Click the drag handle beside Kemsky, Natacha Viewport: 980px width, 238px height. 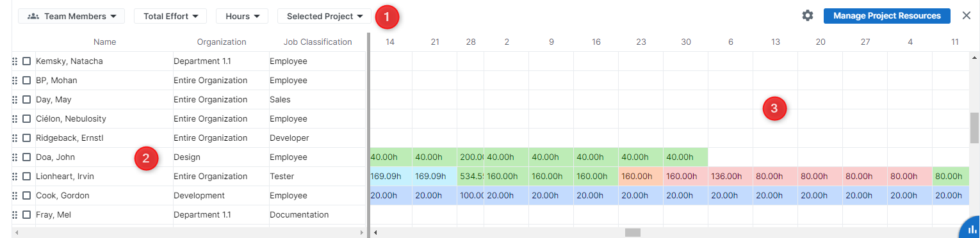pyautogui.click(x=15, y=61)
